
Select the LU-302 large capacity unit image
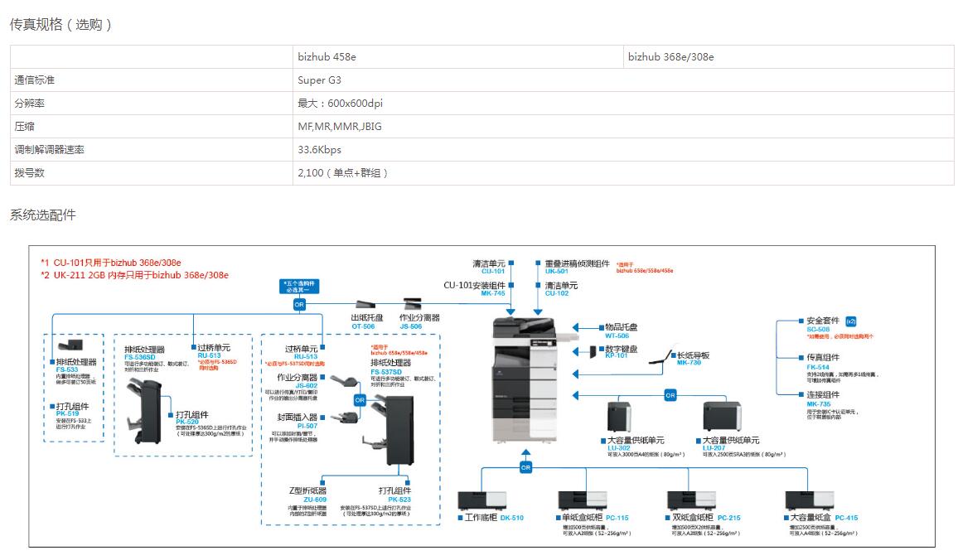tap(619, 417)
